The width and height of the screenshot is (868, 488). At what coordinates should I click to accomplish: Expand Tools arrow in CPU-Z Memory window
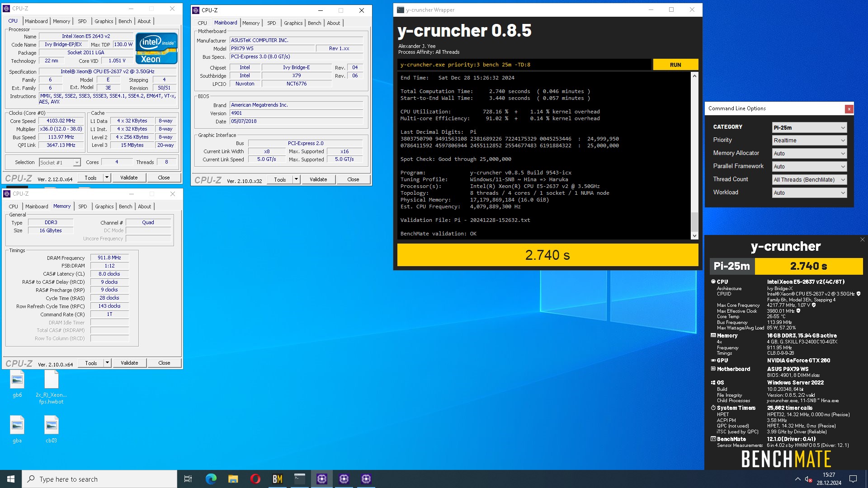click(x=107, y=363)
